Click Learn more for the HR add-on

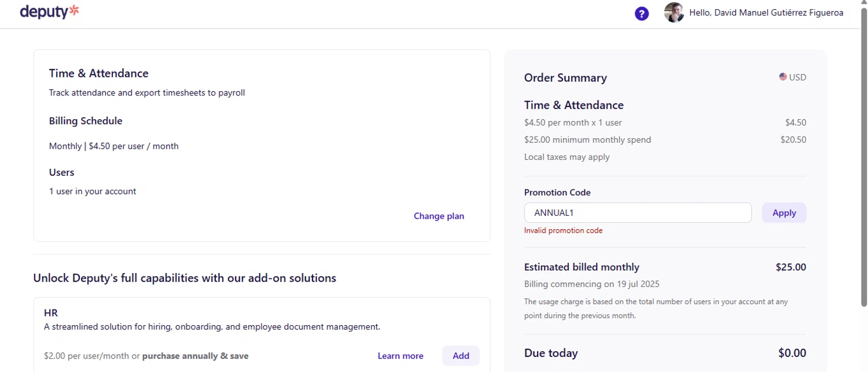pos(400,356)
